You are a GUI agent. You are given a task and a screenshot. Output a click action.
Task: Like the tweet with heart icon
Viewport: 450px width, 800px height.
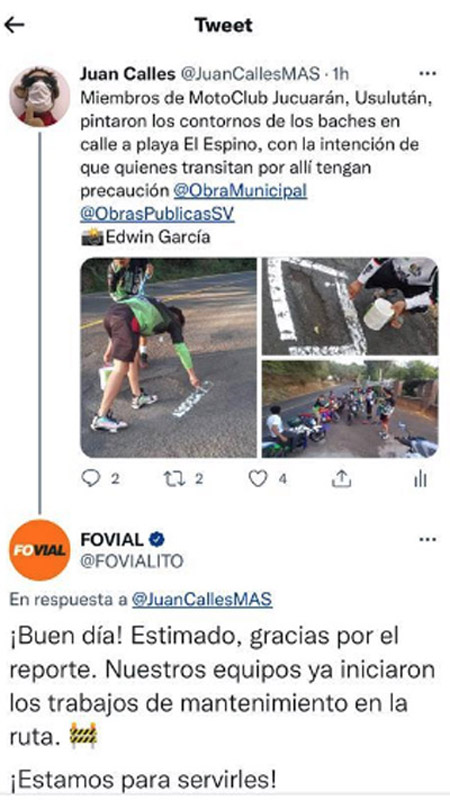258,478
